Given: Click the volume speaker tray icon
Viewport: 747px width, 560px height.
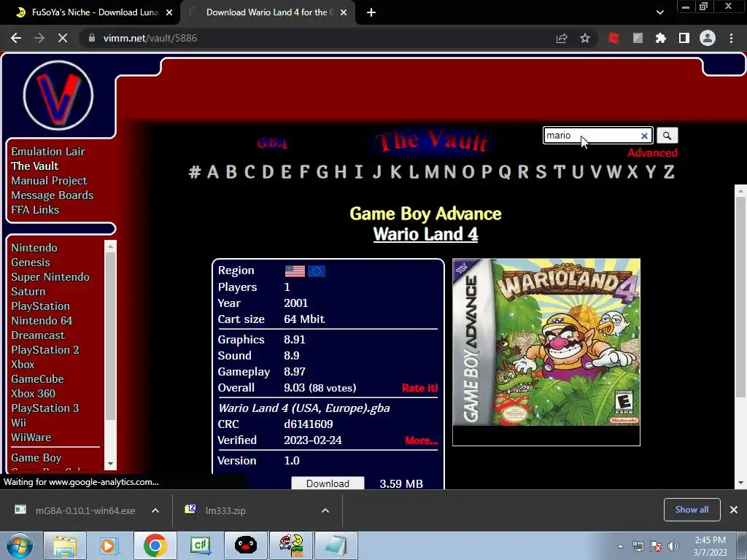Looking at the screenshot, I should (673, 546).
